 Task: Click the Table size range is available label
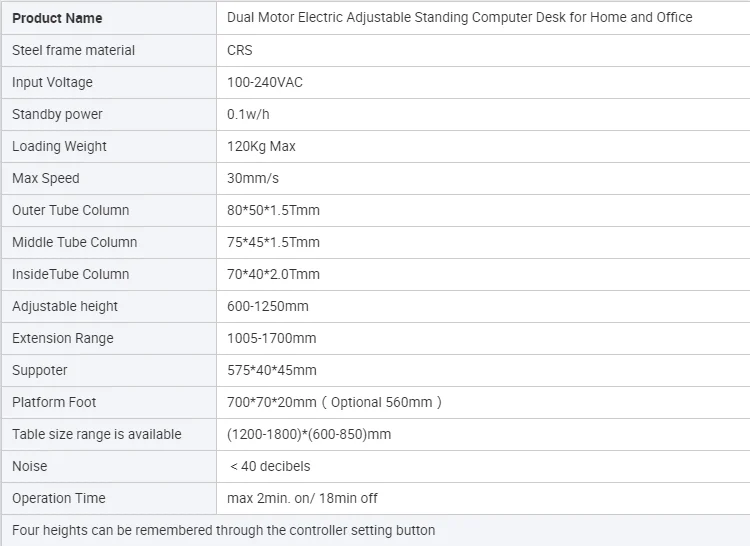(x=97, y=434)
